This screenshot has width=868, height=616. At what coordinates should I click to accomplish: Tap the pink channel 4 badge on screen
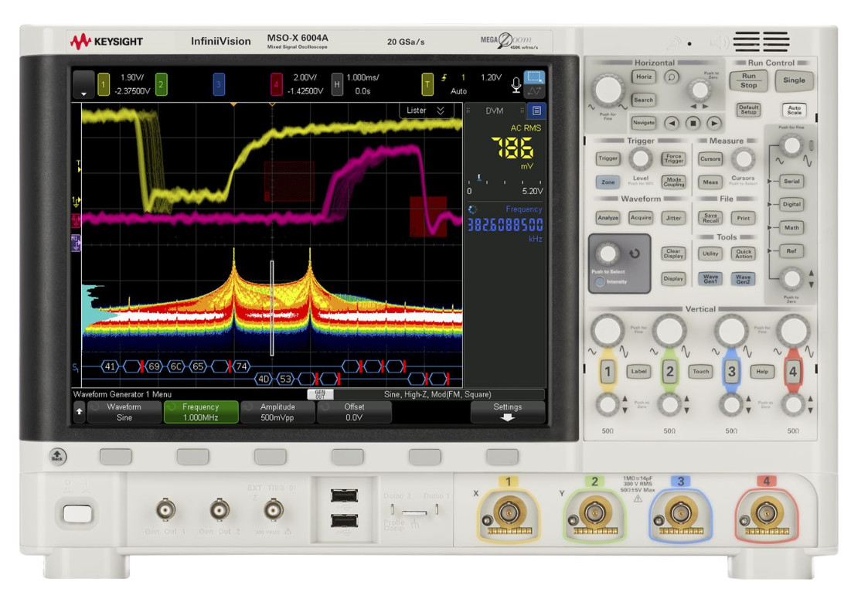(276, 85)
